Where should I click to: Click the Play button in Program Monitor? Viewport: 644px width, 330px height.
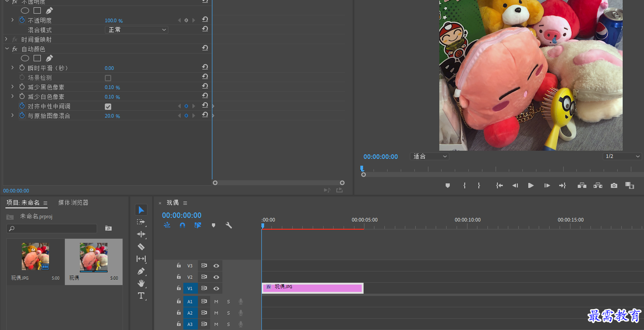point(531,185)
